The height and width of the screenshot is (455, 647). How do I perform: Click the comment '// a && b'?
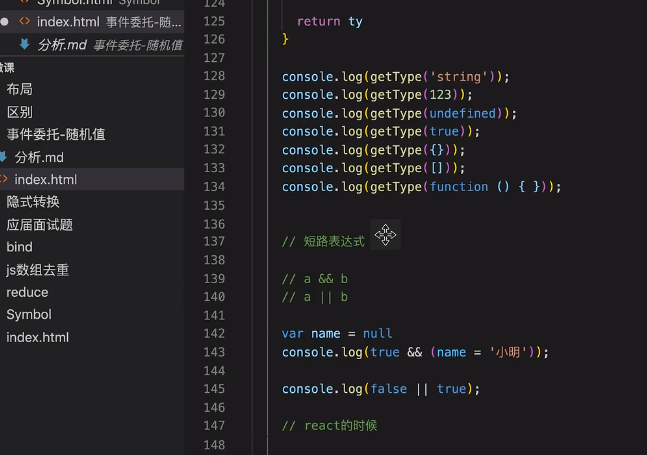point(315,279)
